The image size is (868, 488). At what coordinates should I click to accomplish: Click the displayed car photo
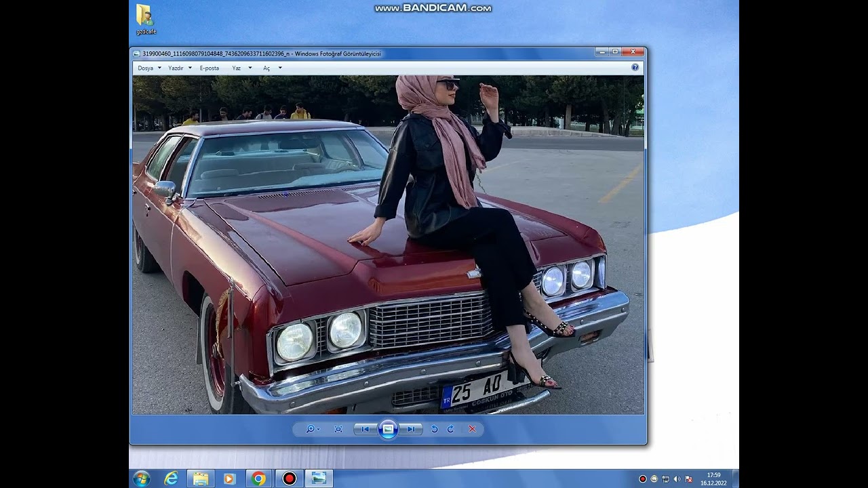388,245
